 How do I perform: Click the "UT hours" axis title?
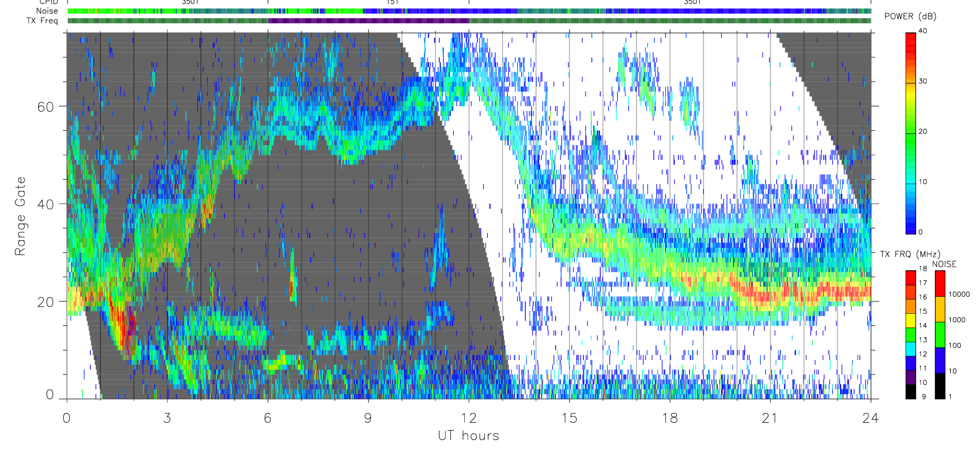coord(468,436)
